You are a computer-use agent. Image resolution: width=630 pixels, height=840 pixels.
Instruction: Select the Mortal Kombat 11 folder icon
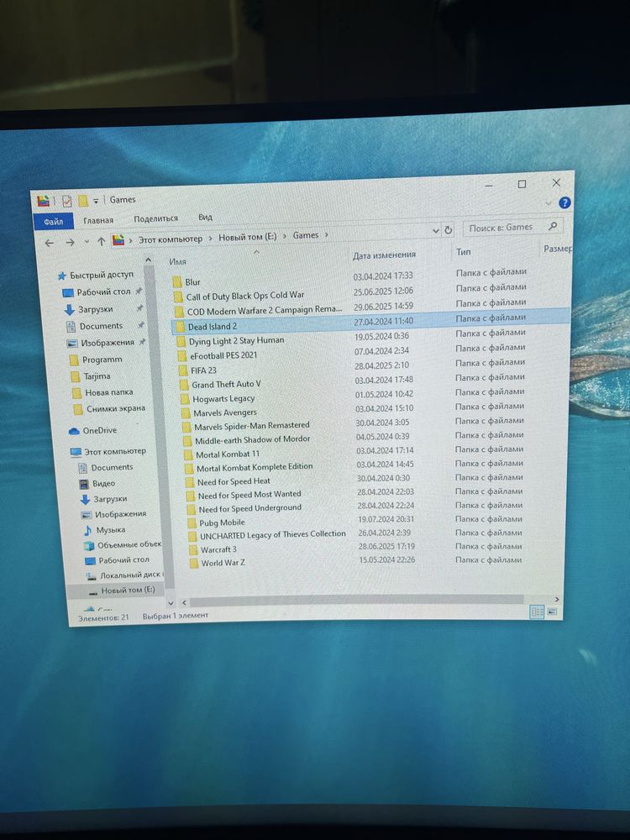[188, 454]
